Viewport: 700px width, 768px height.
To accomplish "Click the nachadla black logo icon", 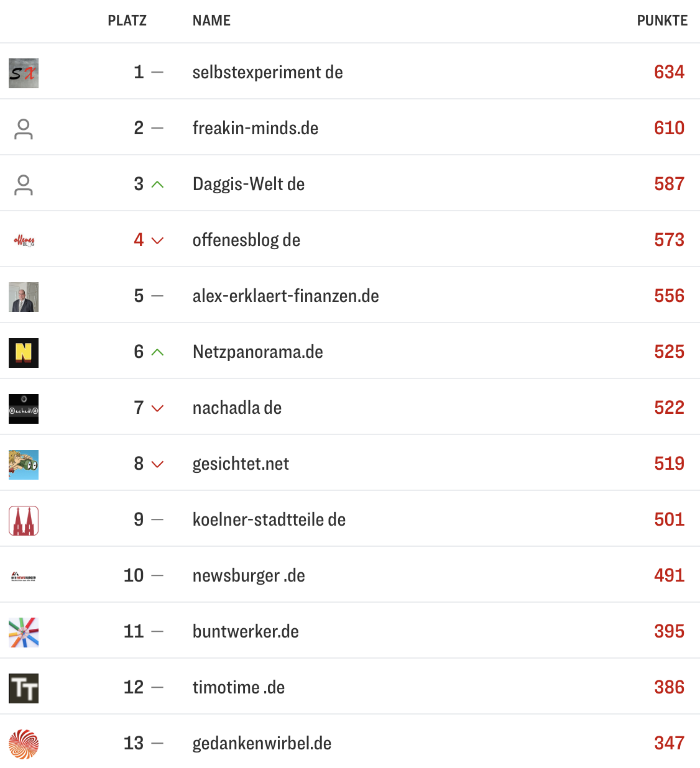I will (24, 409).
